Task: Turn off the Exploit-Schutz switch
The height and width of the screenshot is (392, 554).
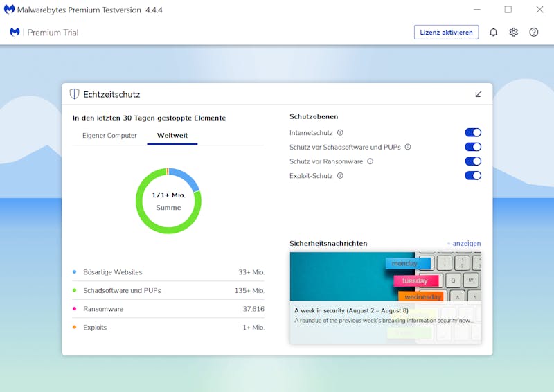Action: (473, 175)
